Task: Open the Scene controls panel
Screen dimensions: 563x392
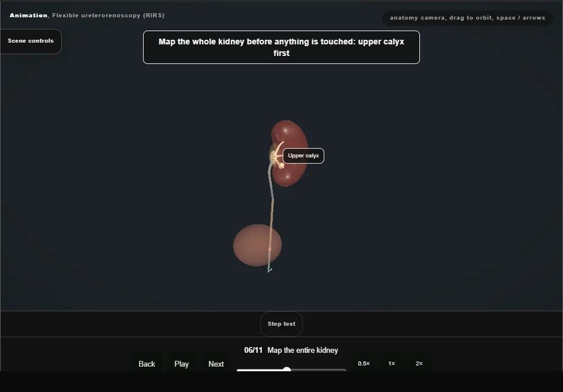Action: [x=31, y=41]
